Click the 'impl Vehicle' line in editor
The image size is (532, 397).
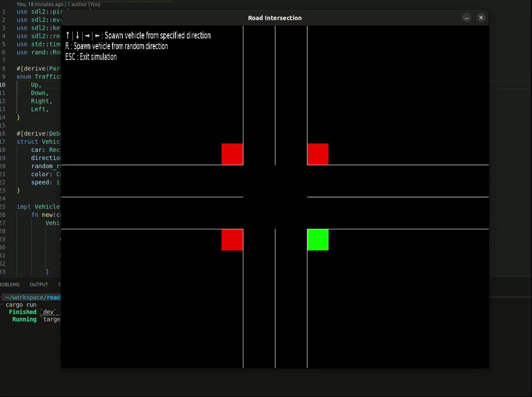click(x=38, y=207)
